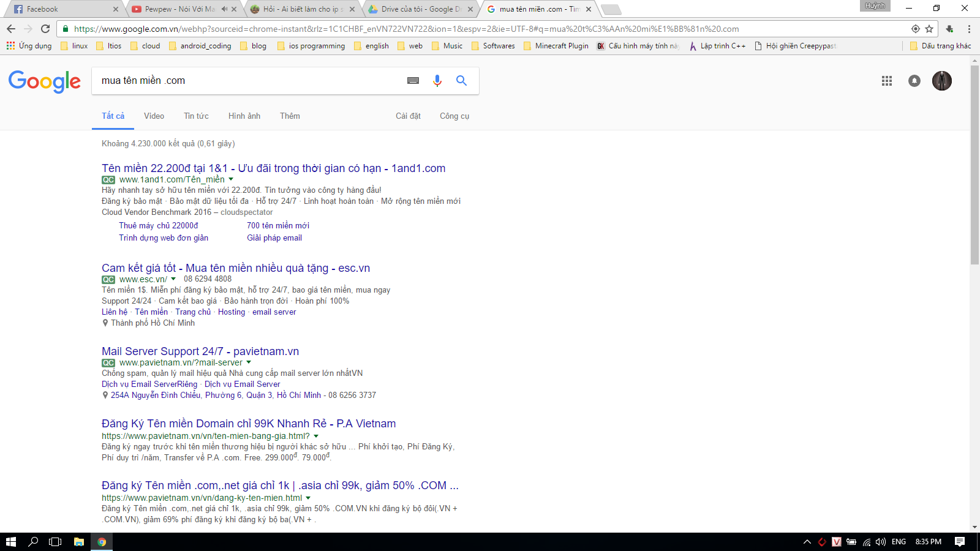Open the 'Giải pháp email' sitelink
Viewport: 980px width, 551px height.
click(274, 238)
